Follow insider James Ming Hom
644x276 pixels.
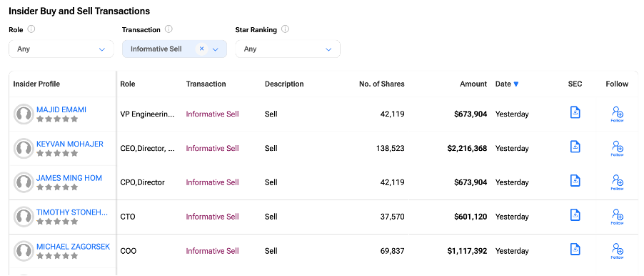click(x=617, y=182)
